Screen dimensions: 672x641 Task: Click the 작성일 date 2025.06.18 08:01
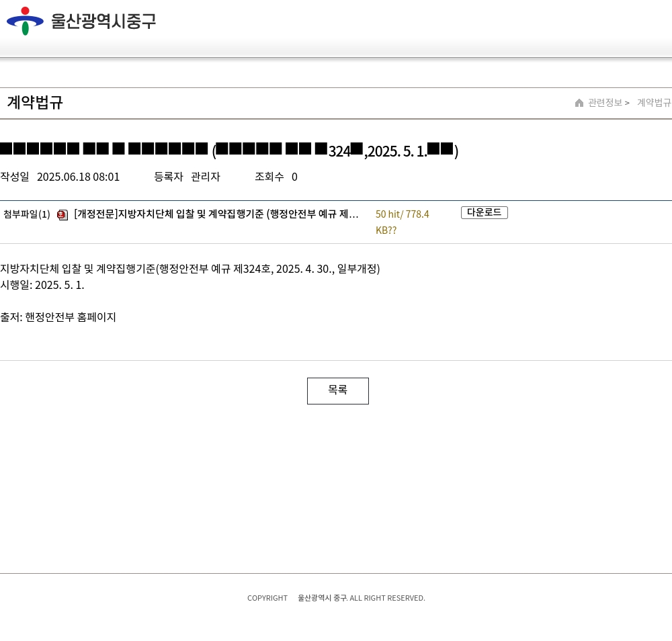tap(78, 177)
